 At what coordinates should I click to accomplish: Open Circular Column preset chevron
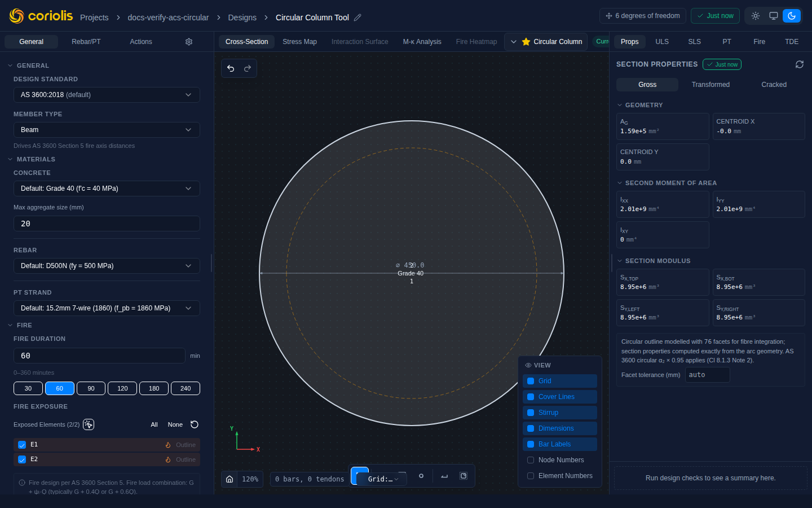514,42
